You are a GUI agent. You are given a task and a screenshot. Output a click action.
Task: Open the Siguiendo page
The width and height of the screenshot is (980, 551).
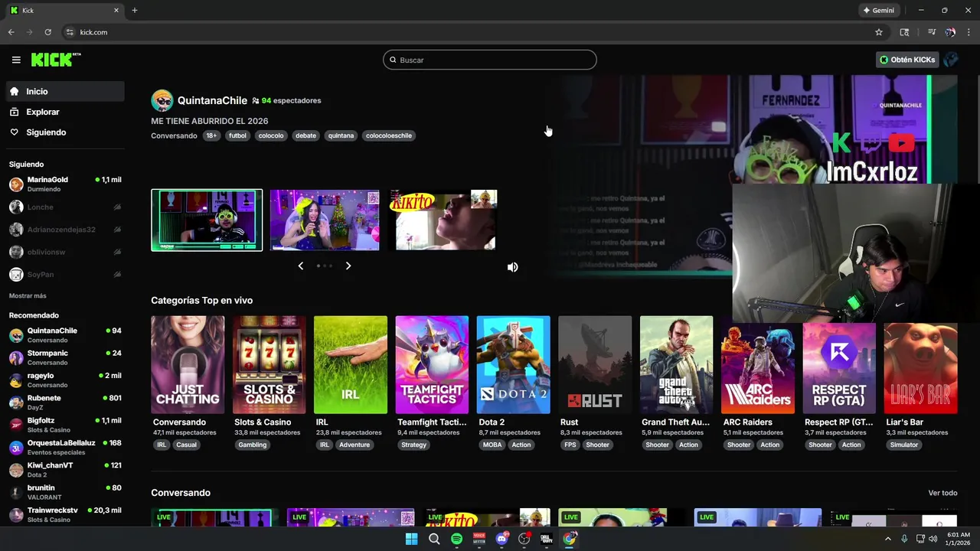pos(64,132)
